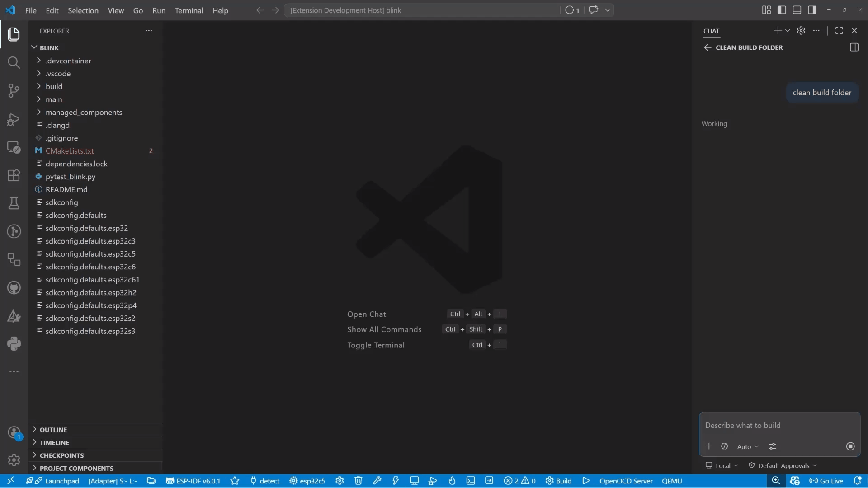
Task: Click the Launchpad status item
Action: tap(52, 481)
